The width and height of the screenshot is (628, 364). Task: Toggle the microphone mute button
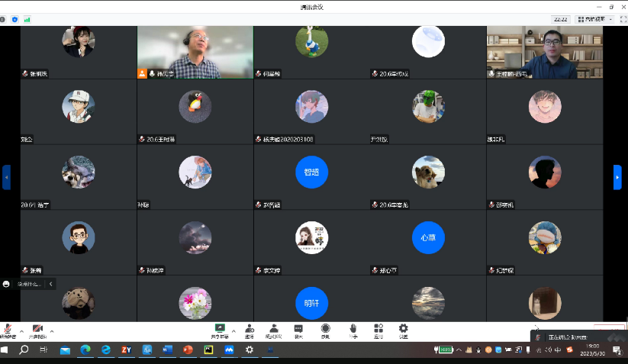8,330
